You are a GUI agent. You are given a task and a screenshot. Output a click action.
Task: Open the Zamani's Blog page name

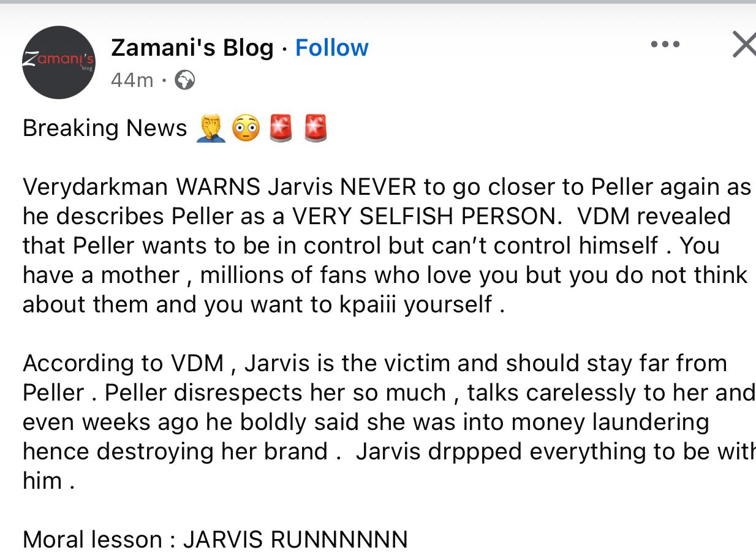[x=192, y=48]
